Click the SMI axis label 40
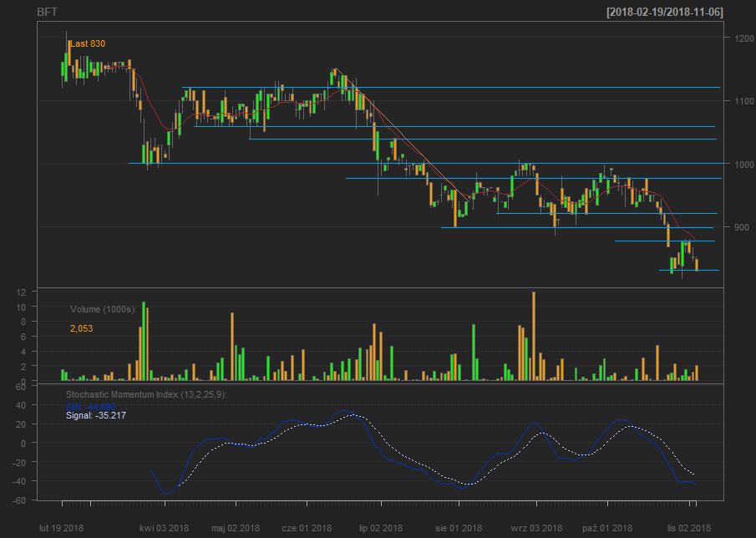The height and width of the screenshot is (538, 756). (21, 405)
